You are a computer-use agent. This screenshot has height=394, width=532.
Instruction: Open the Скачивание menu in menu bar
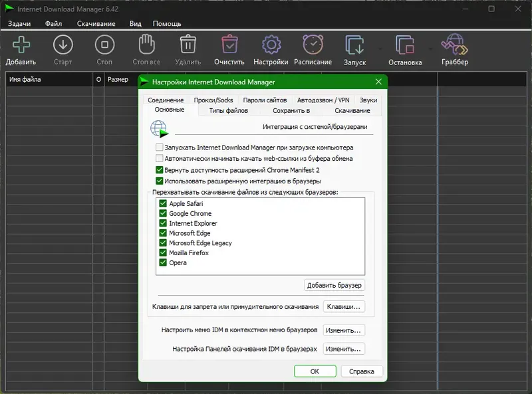(x=96, y=24)
